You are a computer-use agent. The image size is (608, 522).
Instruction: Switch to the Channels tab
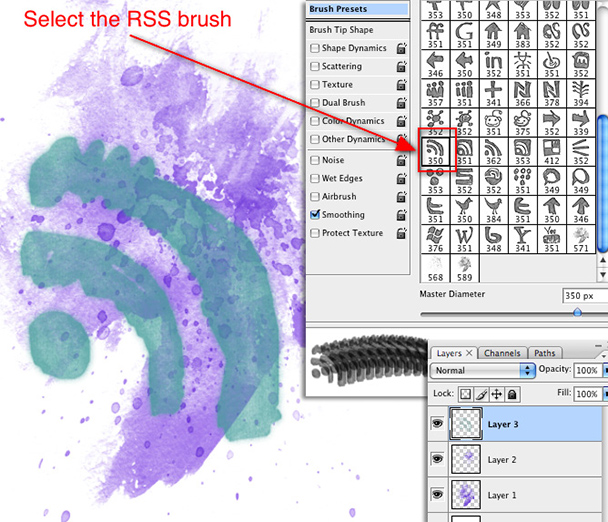pos(502,353)
